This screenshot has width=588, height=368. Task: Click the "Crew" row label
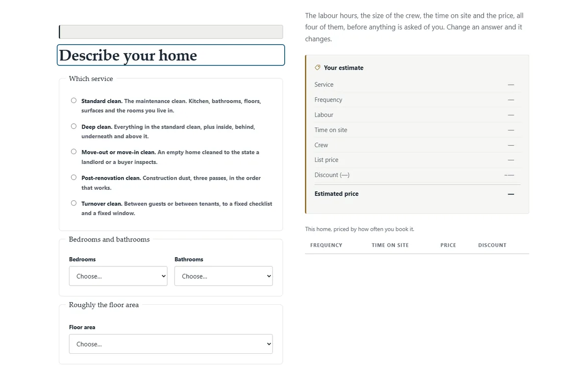point(321,145)
